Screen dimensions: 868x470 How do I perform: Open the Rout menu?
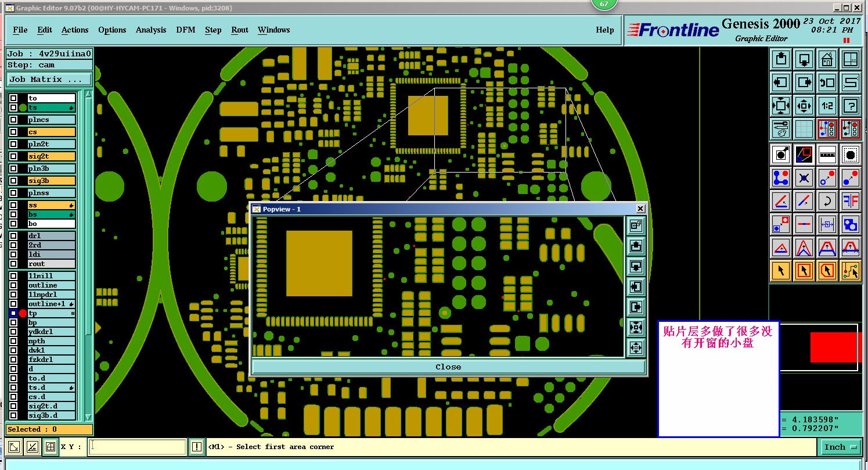point(240,30)
